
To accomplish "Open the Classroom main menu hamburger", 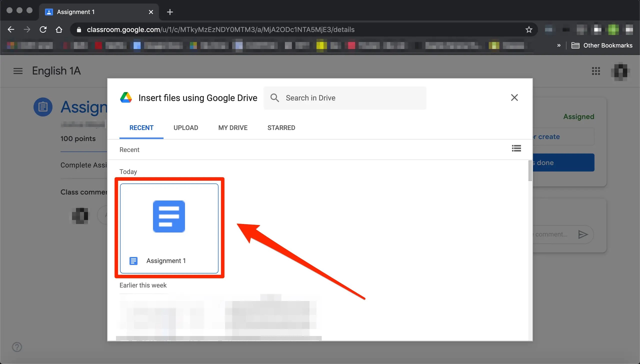I will tap(18, 71).
